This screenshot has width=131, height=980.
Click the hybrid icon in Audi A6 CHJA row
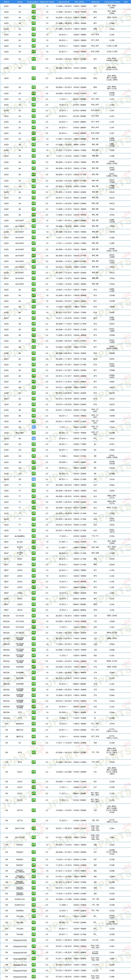[34, 427]
